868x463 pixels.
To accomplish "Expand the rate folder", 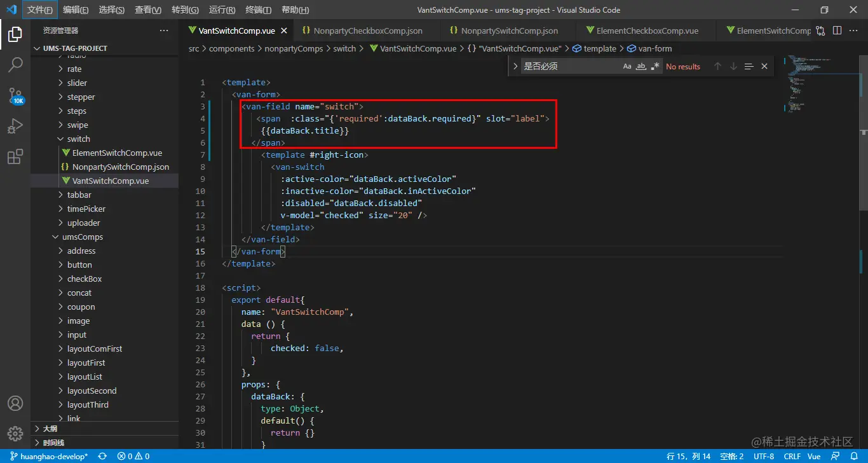I will point(104,69).
